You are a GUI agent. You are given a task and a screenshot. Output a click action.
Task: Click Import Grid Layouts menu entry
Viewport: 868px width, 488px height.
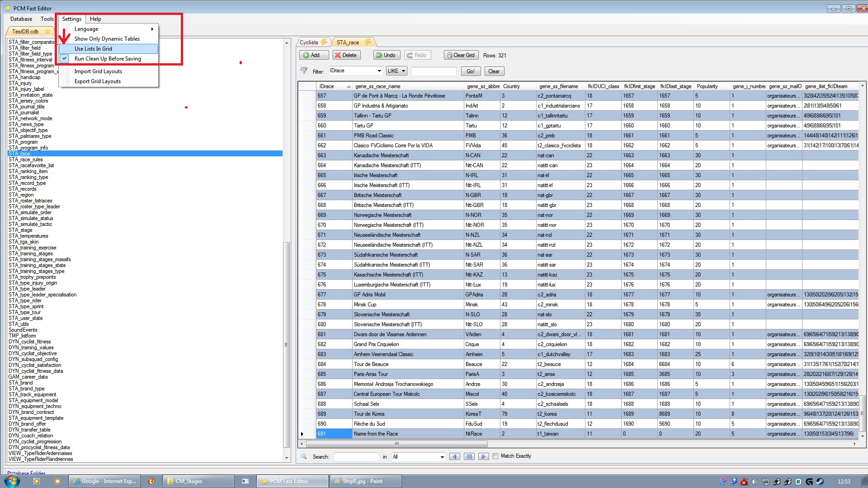point(98,71)
